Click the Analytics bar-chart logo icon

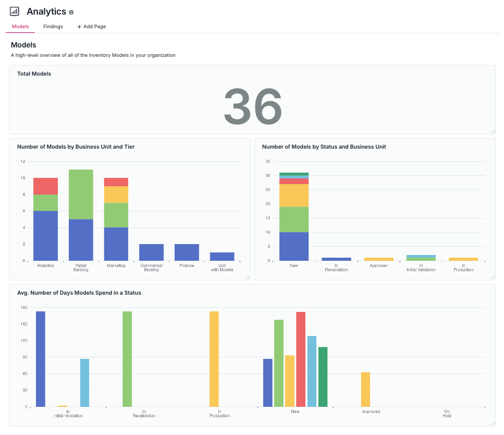point(14,11)
